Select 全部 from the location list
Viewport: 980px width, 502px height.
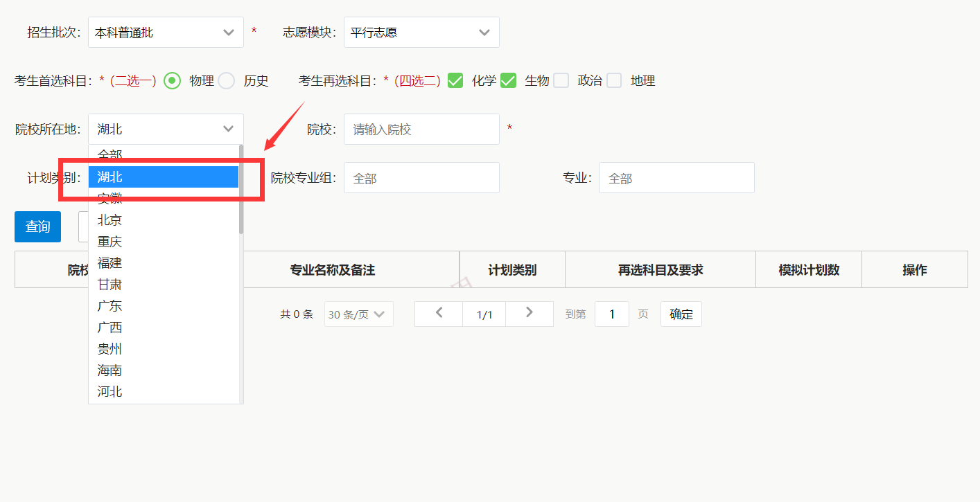click(x=110, y=154)
